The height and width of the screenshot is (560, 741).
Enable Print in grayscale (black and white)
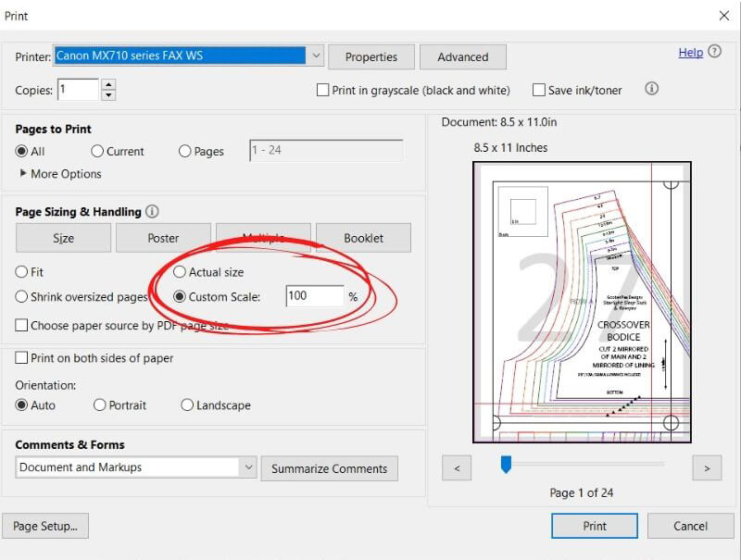click(323, 90)
